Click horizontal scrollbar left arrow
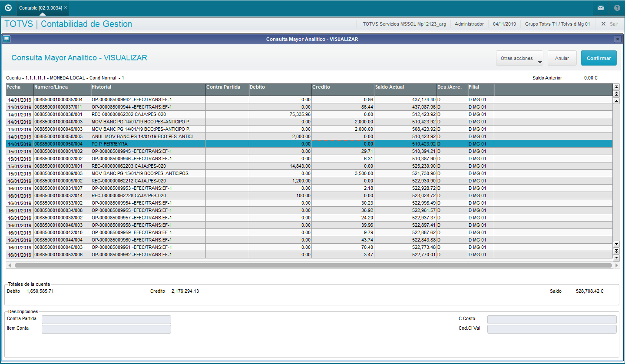Viewport: 625px width, 364px height. point(9,265)
